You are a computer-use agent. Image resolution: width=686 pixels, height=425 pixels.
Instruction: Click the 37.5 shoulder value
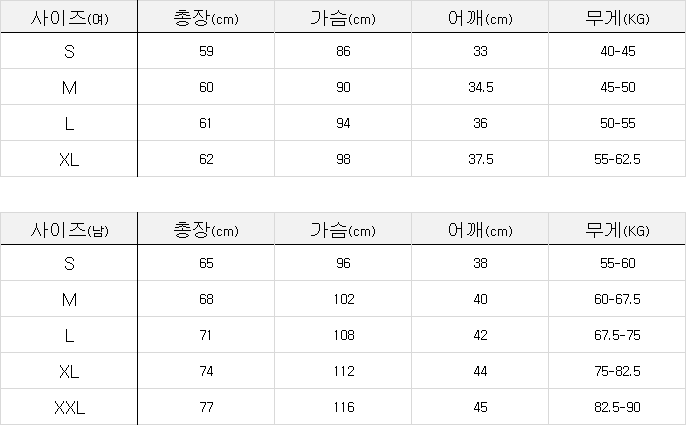pos(481,159)
